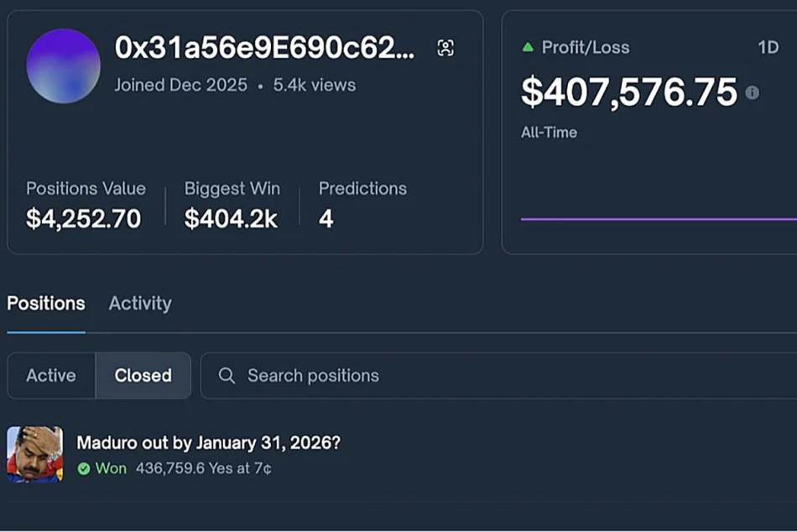
Task: Open the Maduro market thumbnail image
Action: coord(34,454)
